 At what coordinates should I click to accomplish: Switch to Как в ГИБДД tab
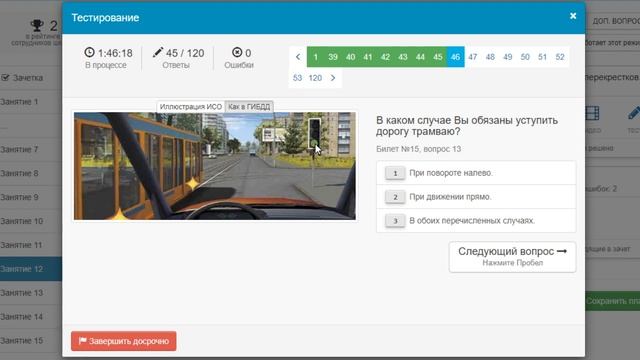[x=249, y=107]
